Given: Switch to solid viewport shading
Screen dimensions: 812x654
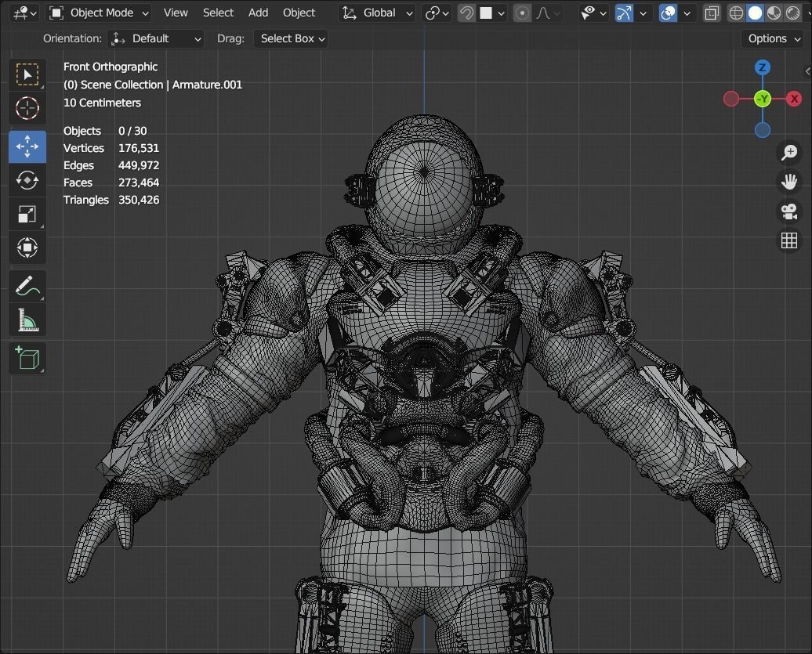Looking at the screenshot, I should (x=755, y=13).
